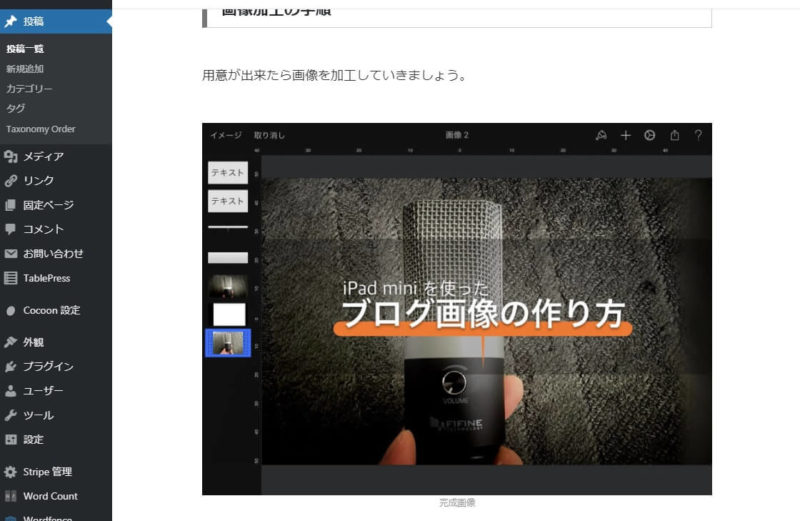Click the orange underline bar in image
Viewport: 800px width, 521px height.
point(483,329)
